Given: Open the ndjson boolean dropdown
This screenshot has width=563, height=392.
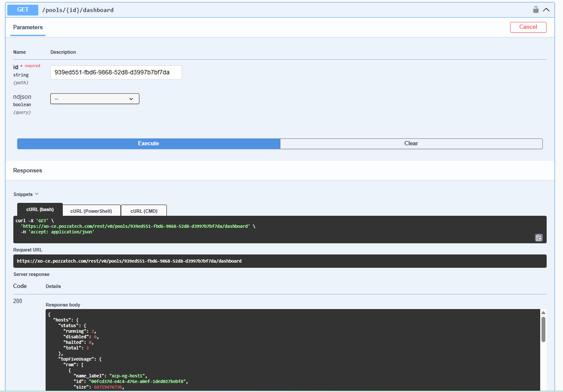Looking at the screenshot, I should [94, 98].
